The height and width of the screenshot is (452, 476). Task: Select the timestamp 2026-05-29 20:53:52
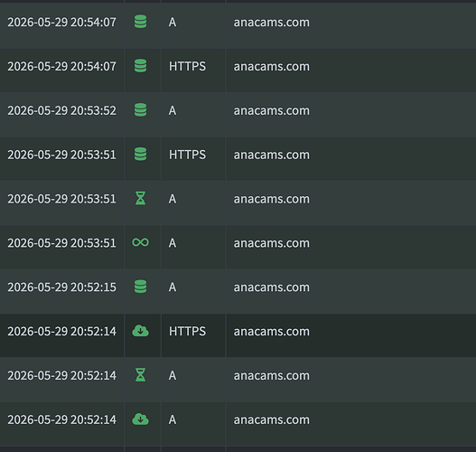click(62, 110)
